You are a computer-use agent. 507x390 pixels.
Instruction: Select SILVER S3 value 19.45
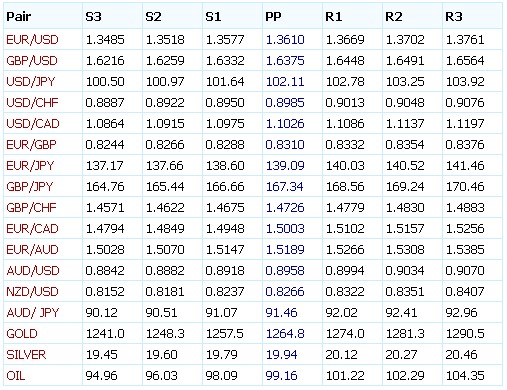(102, 355)
